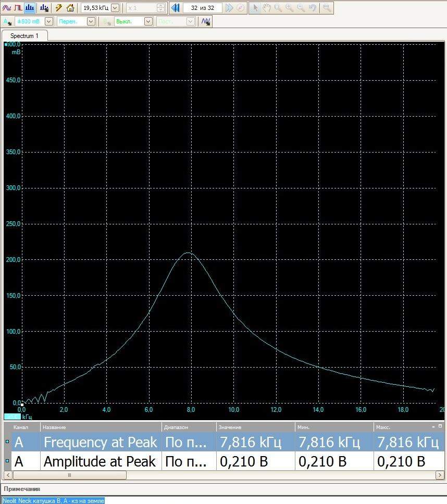
Task: Click the 'Значение' column header
Action: pyautogui.click(x=255, y=427)
